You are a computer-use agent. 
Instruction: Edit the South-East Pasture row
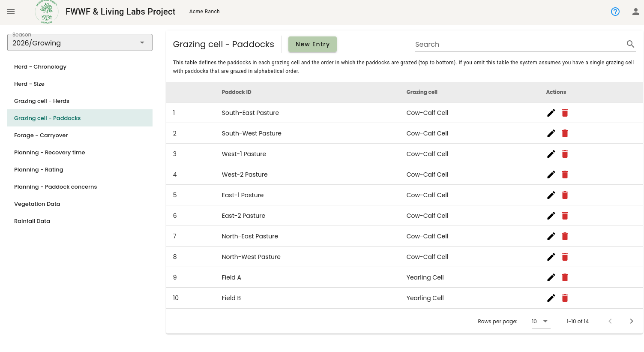[x=551, y=113]
